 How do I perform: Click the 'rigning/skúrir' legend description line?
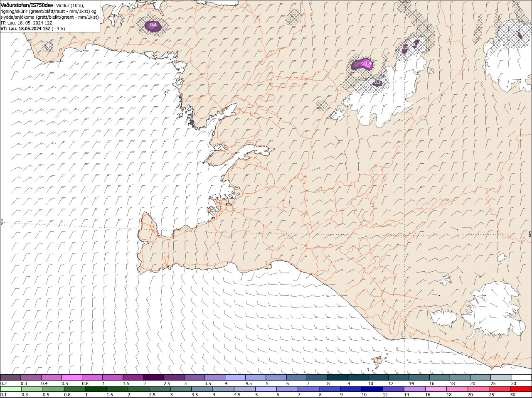[x=49, y=11]
